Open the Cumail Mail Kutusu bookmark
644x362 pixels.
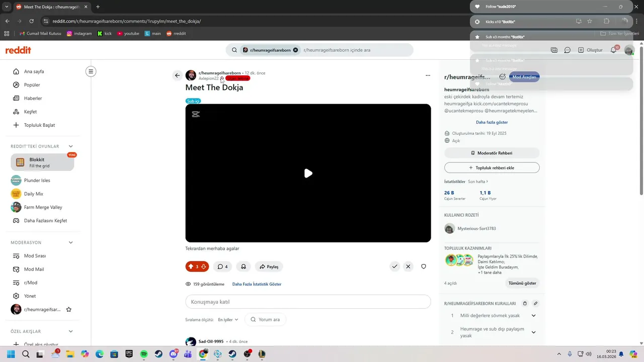tap(40, 34)
